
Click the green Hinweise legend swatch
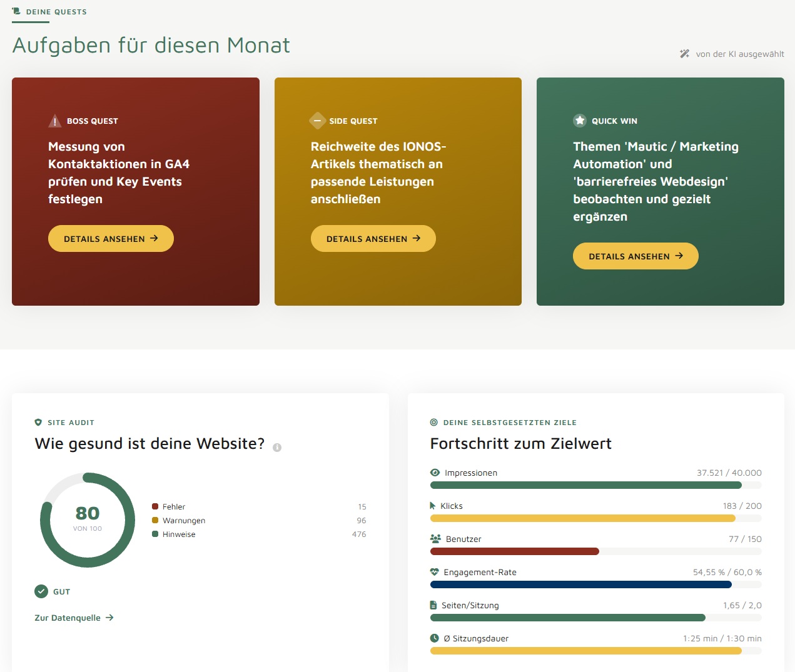click(x=155, y=534)
